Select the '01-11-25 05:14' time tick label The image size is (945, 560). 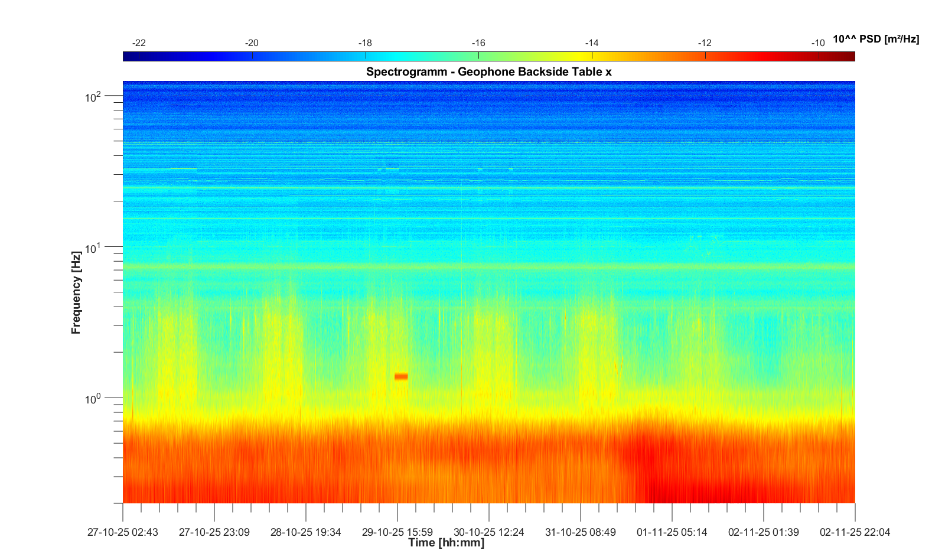(x=672, y=532)
